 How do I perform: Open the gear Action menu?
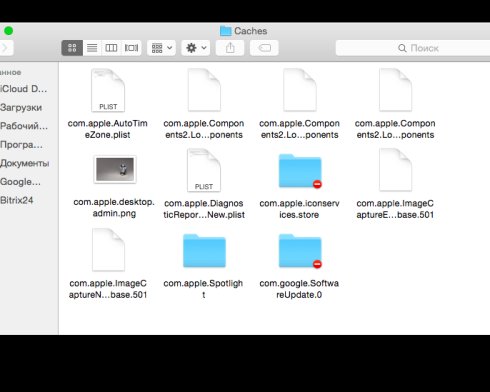(196, 48)
